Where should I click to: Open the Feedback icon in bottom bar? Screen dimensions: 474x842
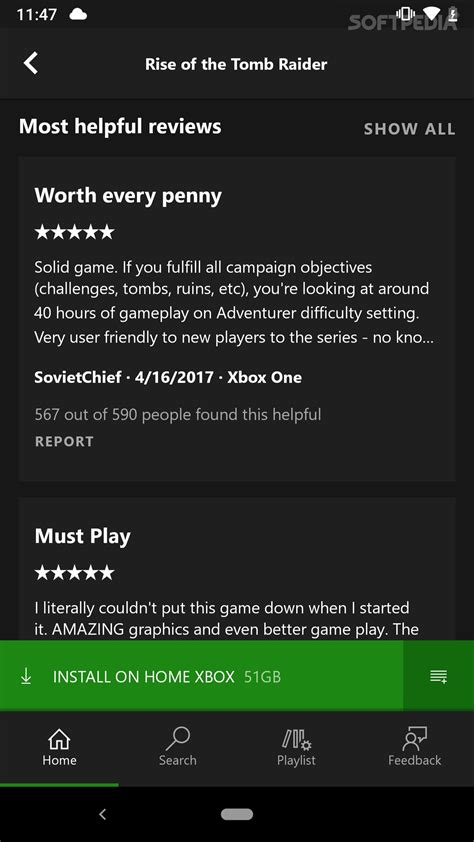[414, 739]
